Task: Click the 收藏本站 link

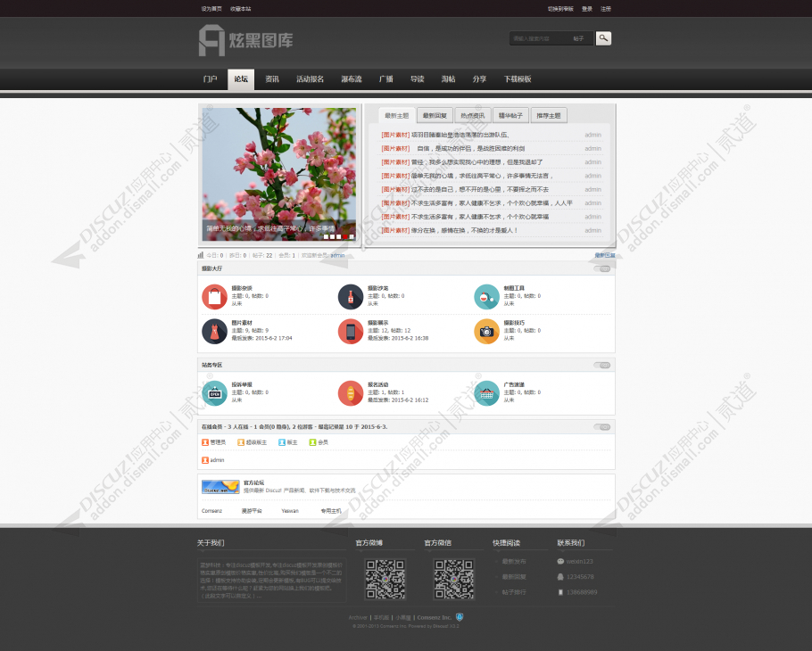Action: [x=241, y=9]
